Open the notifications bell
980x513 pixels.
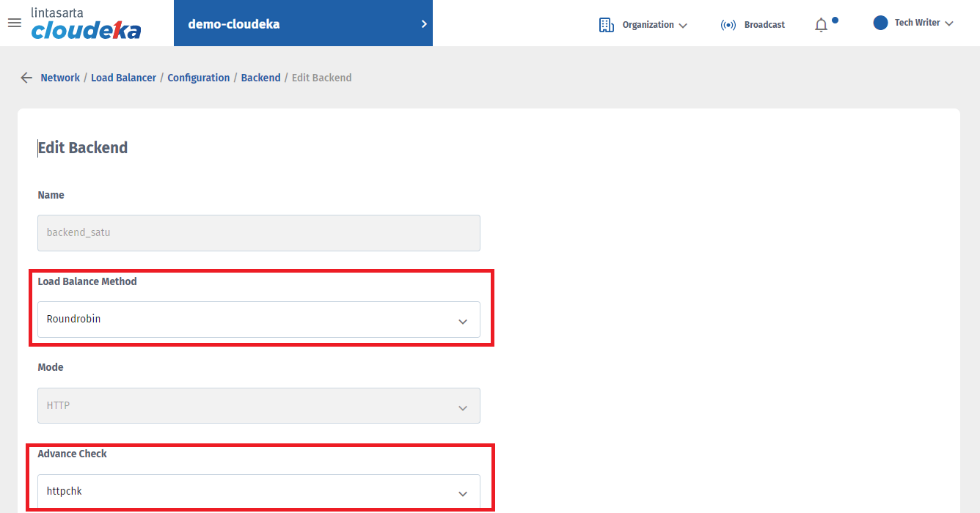tap(821, 25)
